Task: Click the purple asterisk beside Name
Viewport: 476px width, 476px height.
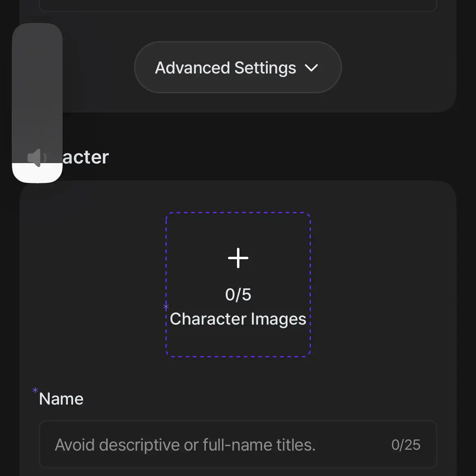Action: coord(35,390)
